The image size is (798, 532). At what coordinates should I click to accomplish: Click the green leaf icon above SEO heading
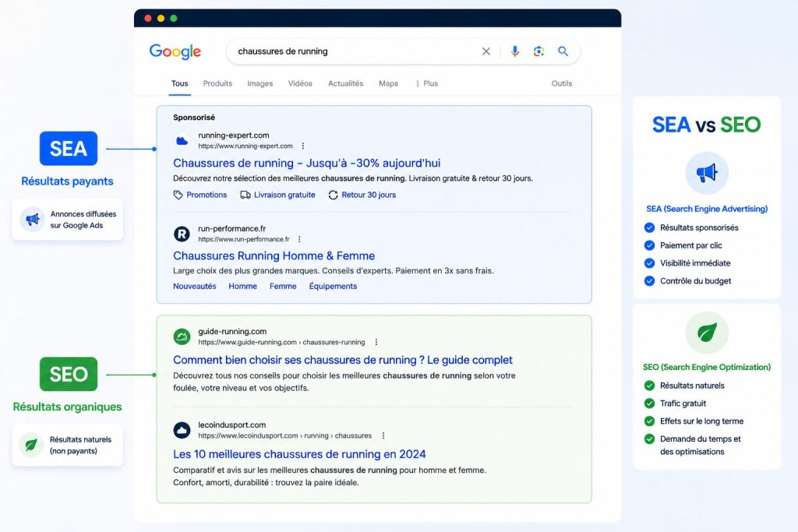coord(707,333)
